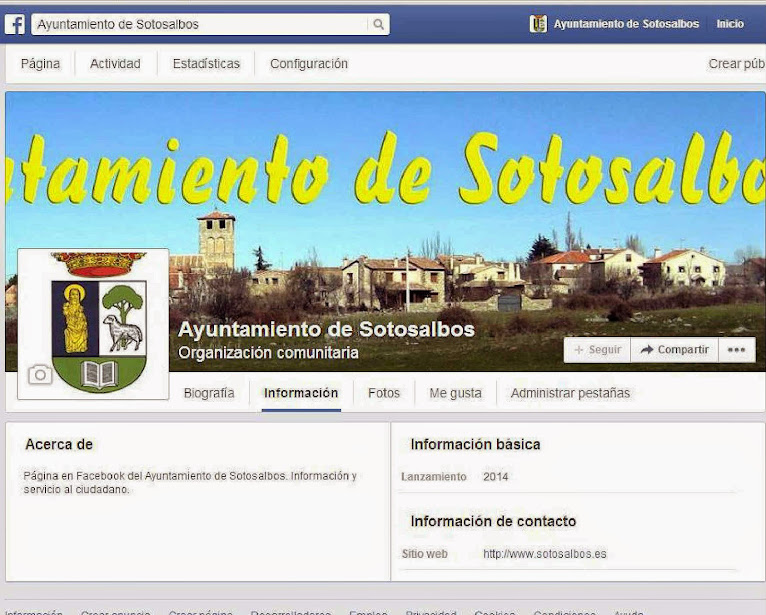Switch to the Biografía tab
Viewport: 766px width, 615px height.
209,393
